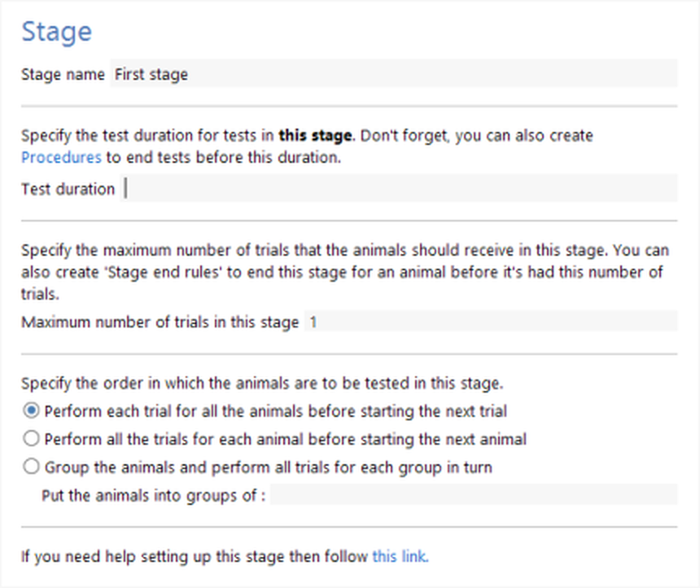Choose 'Perform all the trials for each animal' option

[x=31, y=439]
